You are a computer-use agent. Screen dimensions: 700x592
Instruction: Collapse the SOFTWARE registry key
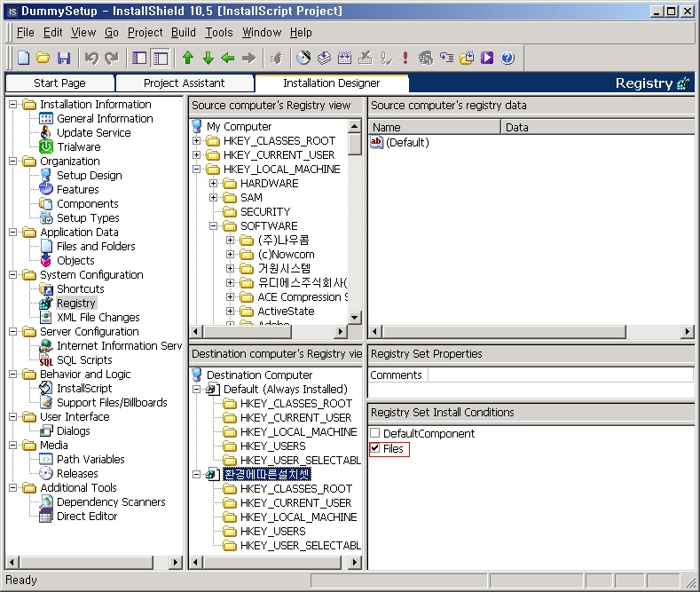214,226
